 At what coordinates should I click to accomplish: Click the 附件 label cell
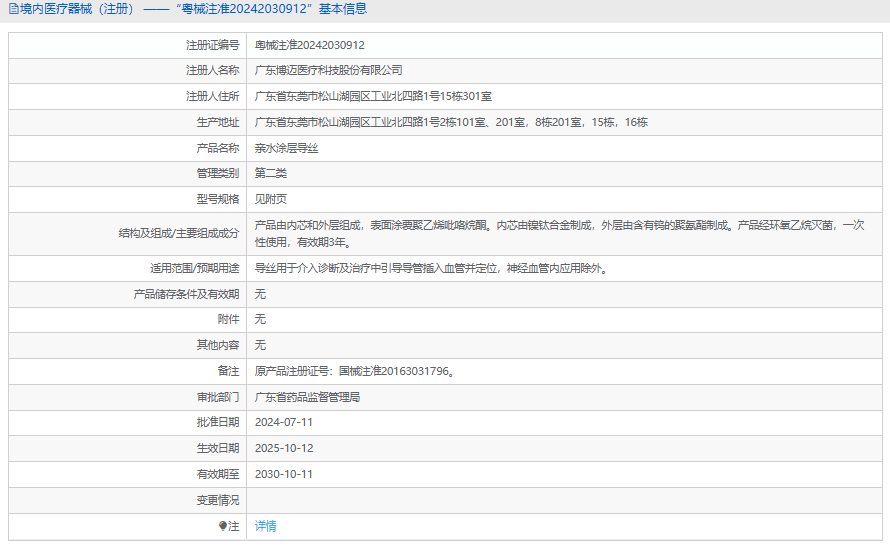point(128,319)
